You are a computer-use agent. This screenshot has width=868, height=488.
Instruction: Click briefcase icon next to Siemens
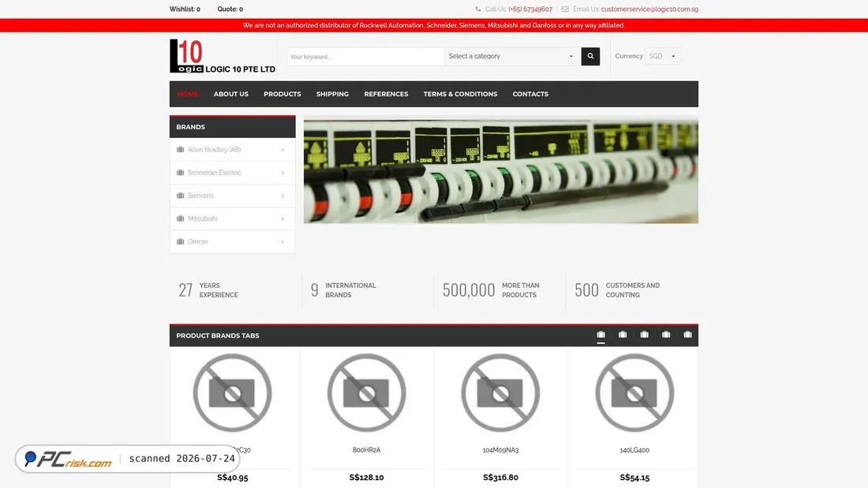[x=180, y=196]
